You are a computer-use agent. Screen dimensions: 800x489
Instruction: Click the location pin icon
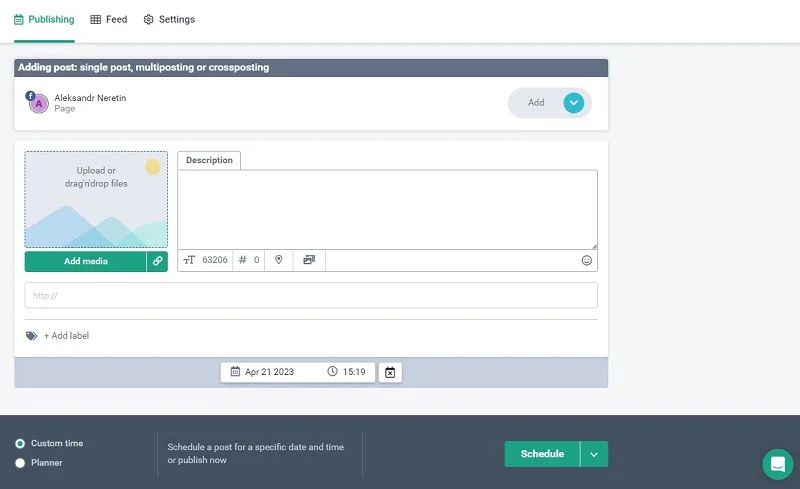pyautogui.click(x=279, y=260)
